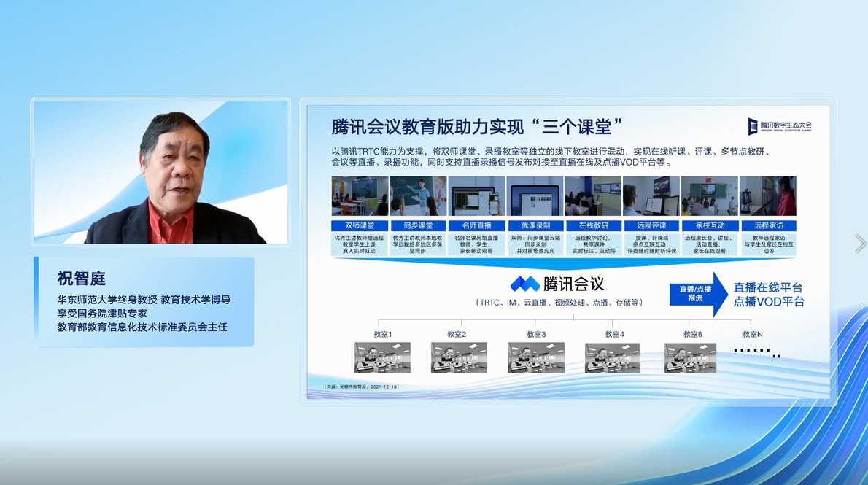Click the speaker name 祝智庭
Image resolution: width=868 pixels, height=485 pixels.
[82, 279]
